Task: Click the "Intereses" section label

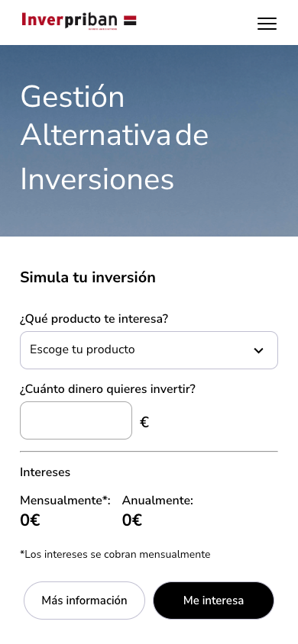Action: click(45, 472)
